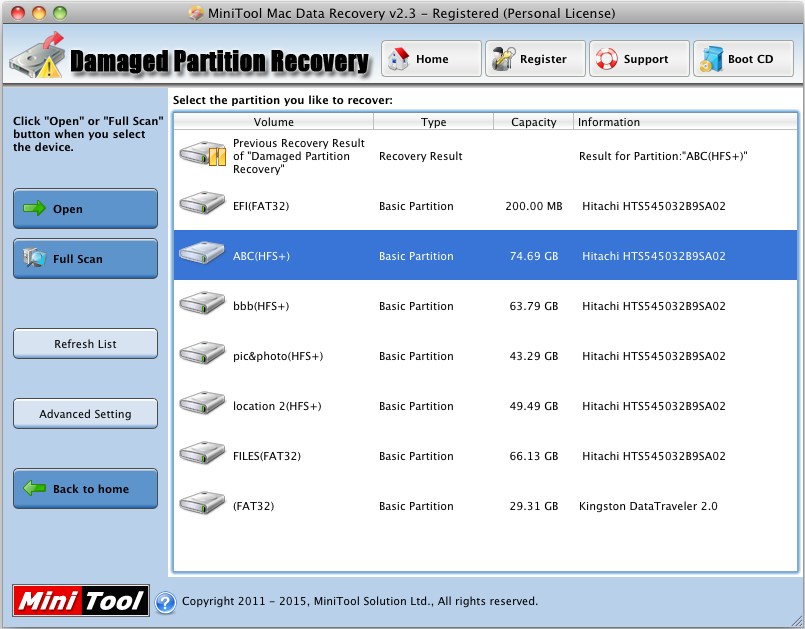
Task: Click the 63.79 GB capacity cell
Action: tap(533, 306)
